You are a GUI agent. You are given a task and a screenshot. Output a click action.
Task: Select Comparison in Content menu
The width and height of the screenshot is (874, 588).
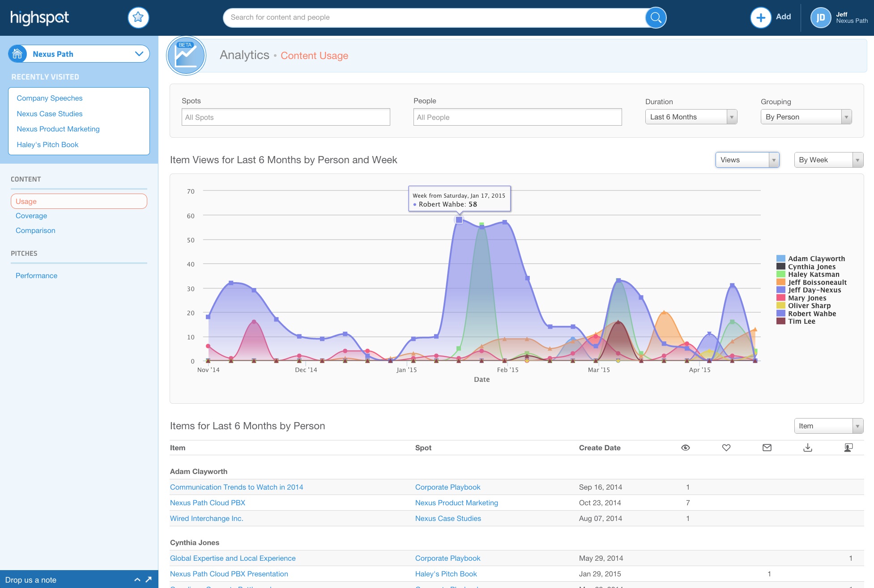coord(35,230)
